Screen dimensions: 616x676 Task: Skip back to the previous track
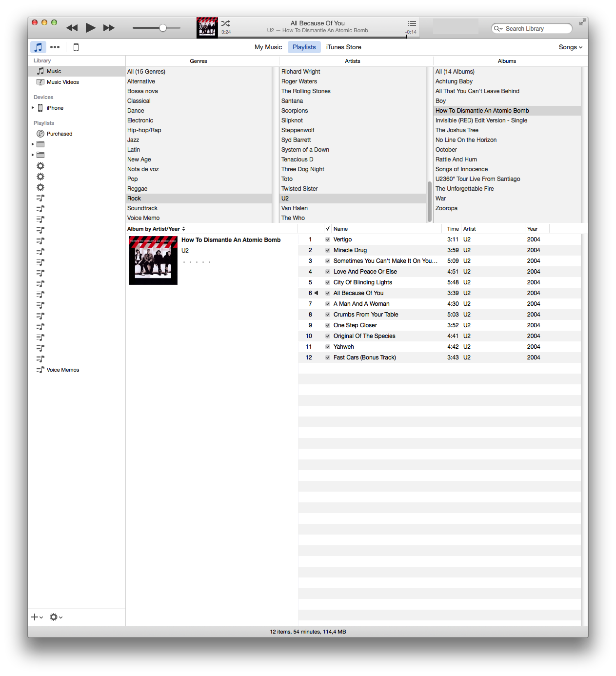click(x=72, y=28)
